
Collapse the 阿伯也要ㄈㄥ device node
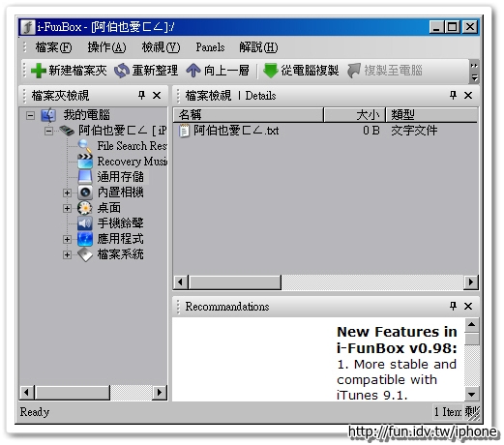(48, 131)
